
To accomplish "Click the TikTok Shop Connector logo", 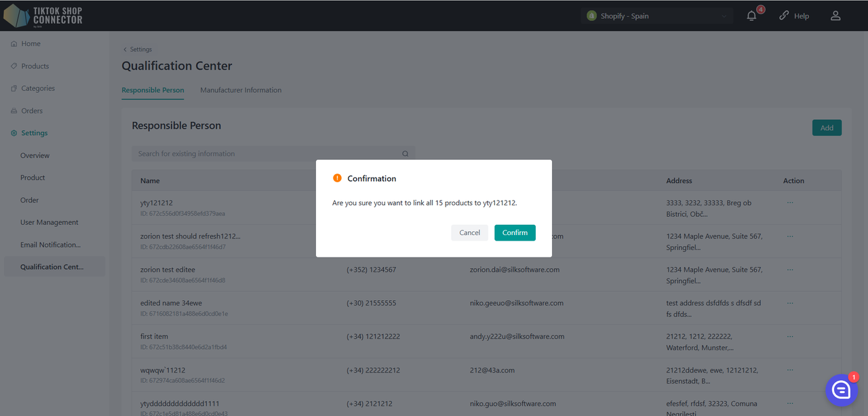I will click(x=43, y=15).
